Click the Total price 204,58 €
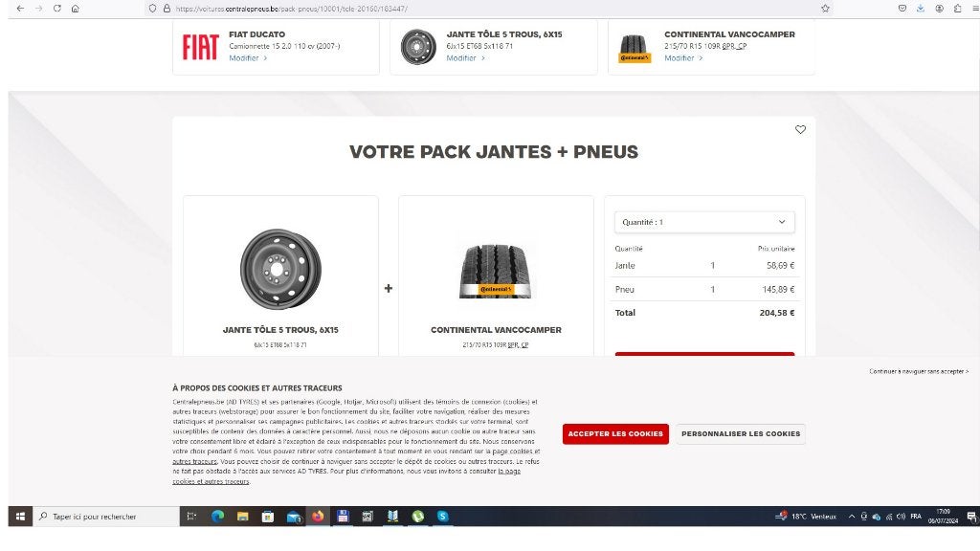Viewport: 980px width, 551px height. click(777, 313)
